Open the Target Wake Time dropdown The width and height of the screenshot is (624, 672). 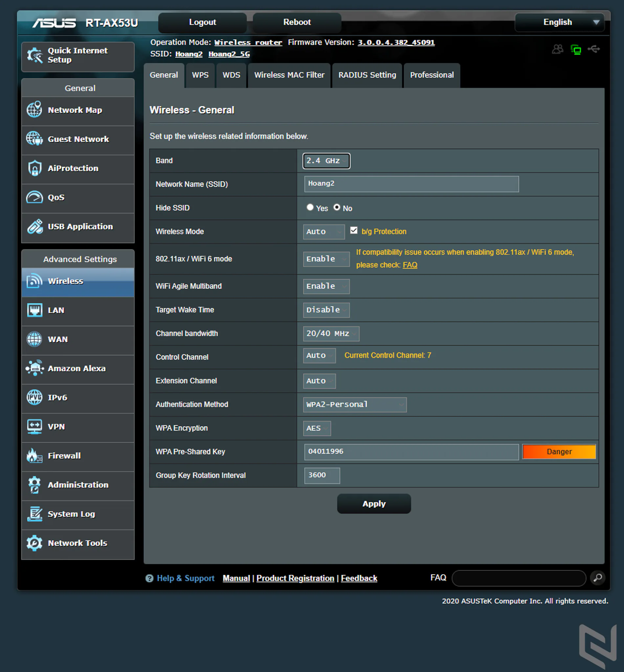tap(326, 310)
